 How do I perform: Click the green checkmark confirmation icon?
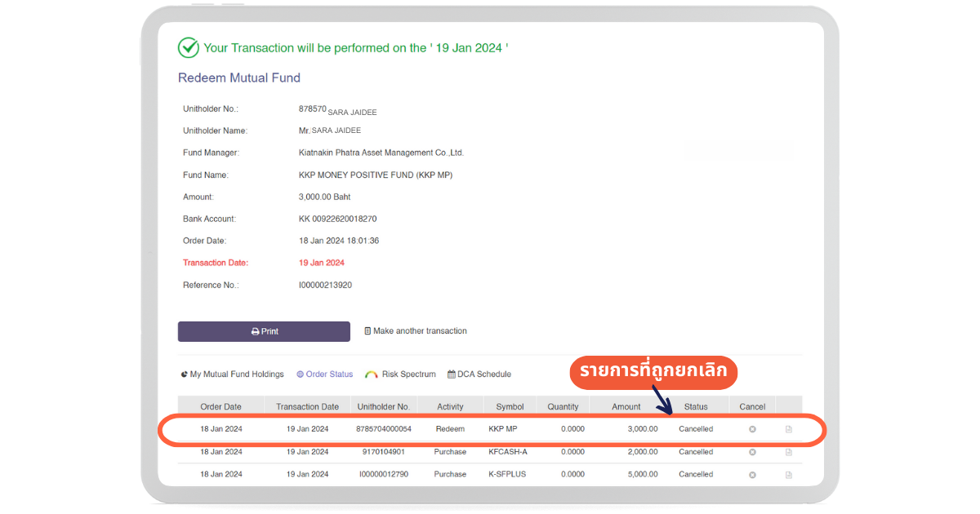189,48
